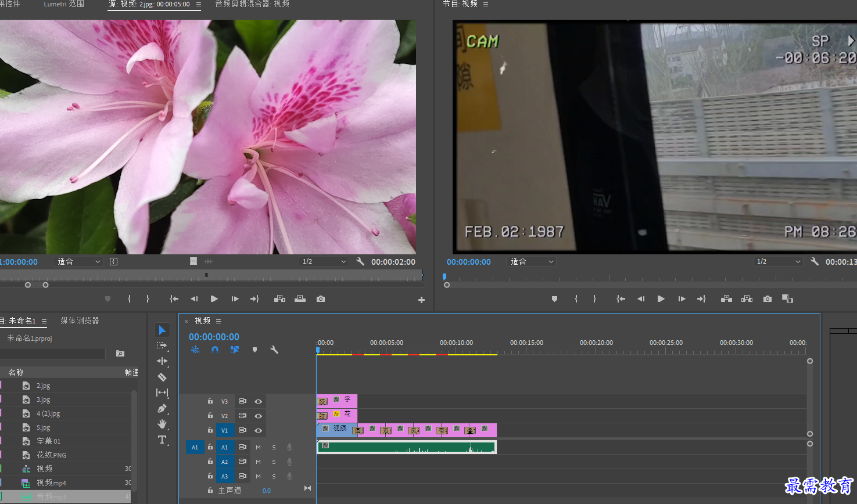857x504 pixels.
Task: Go to Out point in program monitor
Action: 701,299
